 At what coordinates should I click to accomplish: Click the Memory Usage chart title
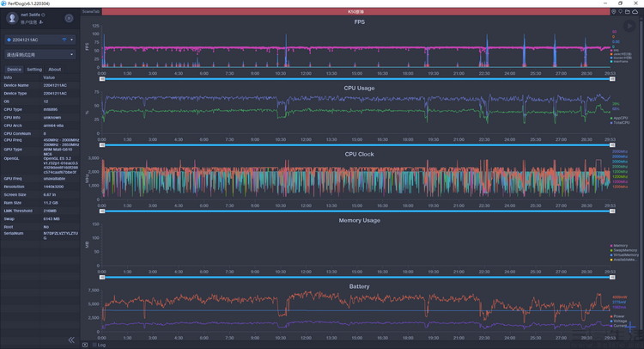click(x=360, y=220)
